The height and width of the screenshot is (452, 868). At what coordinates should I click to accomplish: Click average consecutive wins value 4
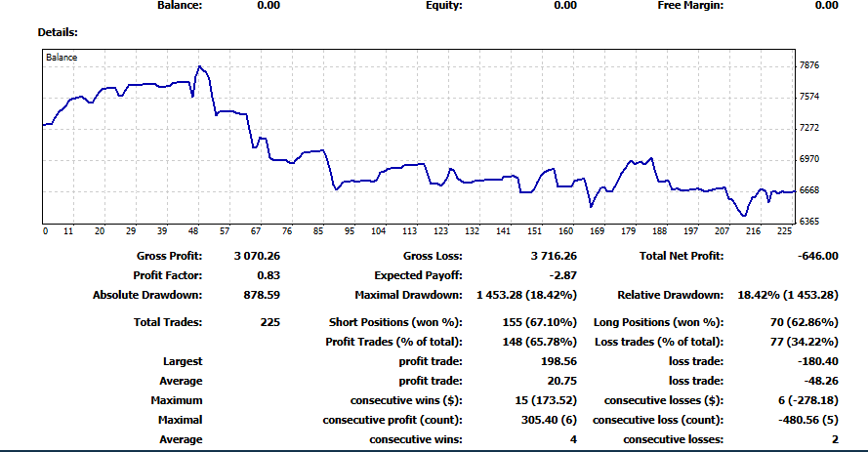573,439
